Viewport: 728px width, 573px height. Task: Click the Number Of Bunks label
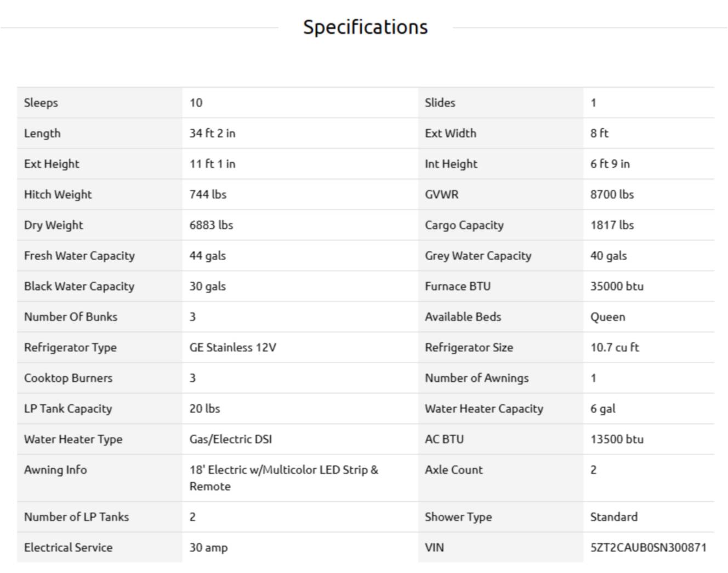(70, 317)
